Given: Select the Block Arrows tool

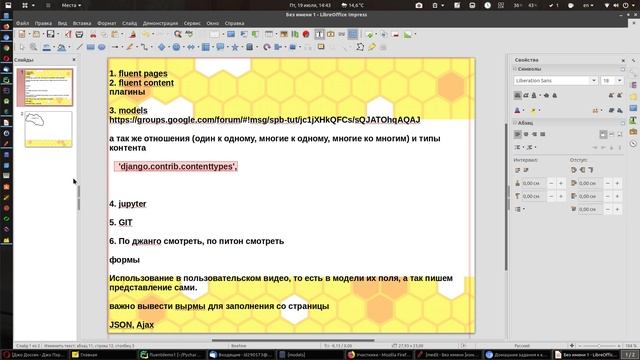Looking at the screenshot, I should point(191,47).
